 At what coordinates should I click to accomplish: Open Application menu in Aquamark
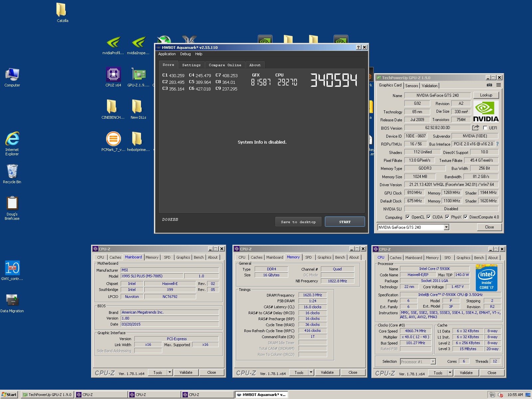pos(167,54)
